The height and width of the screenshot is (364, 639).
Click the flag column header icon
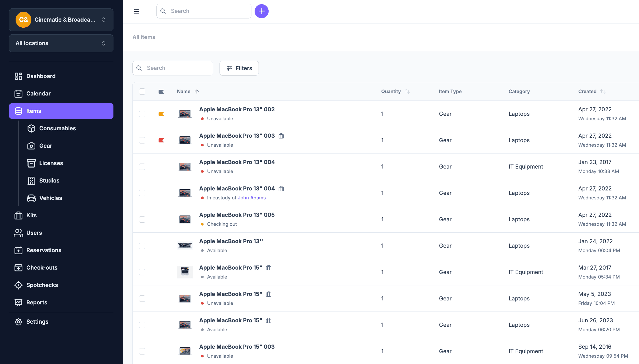161,92
